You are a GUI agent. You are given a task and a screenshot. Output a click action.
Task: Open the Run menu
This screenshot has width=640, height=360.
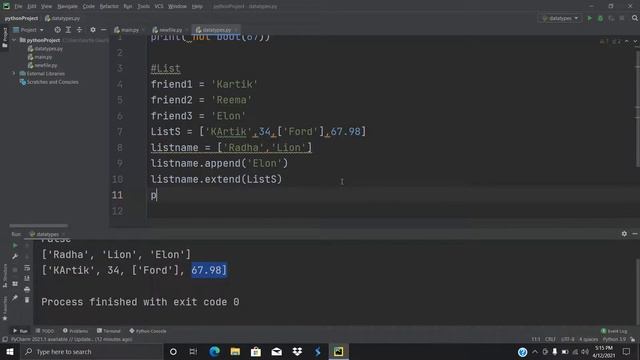coord(128,7)
